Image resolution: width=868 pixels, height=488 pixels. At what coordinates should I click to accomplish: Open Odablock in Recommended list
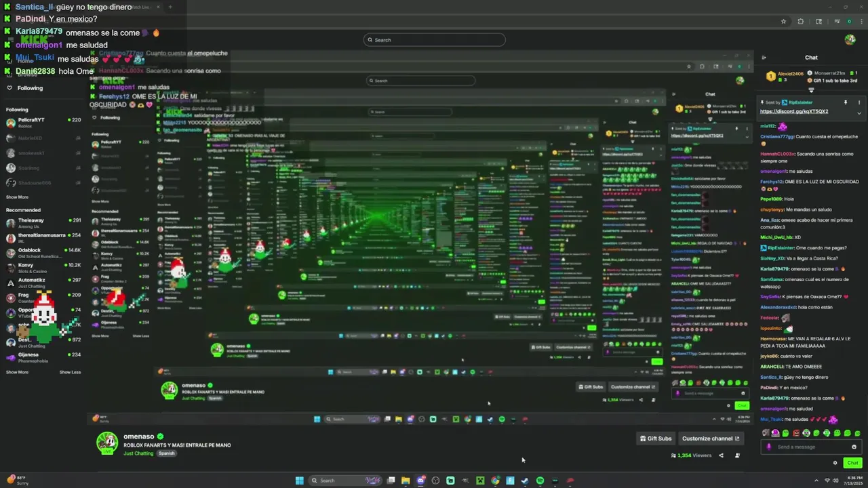click(x=43, y=253)
